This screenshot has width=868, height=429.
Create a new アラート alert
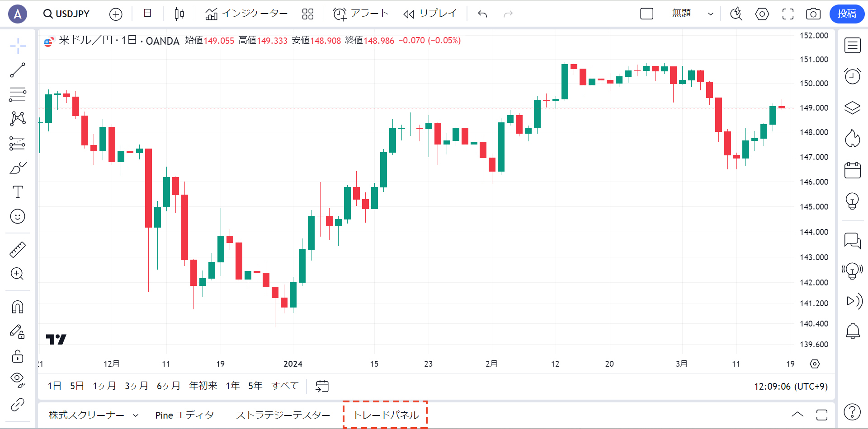pyautogui.click(x=361, y=14)
